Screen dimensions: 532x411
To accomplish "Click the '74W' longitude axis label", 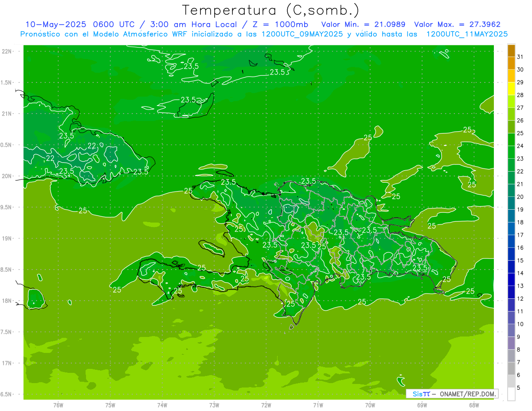I will (162, 405).
